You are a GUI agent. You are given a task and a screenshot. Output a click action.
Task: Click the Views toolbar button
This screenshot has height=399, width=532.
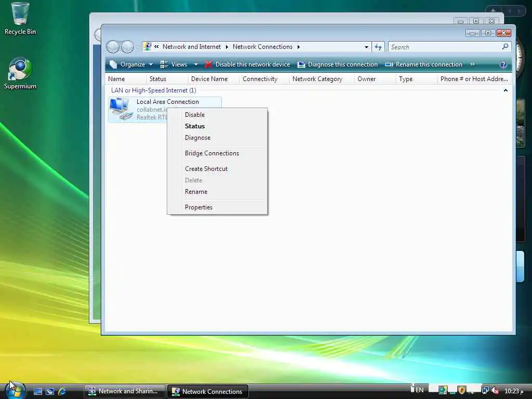pos(174,64)
